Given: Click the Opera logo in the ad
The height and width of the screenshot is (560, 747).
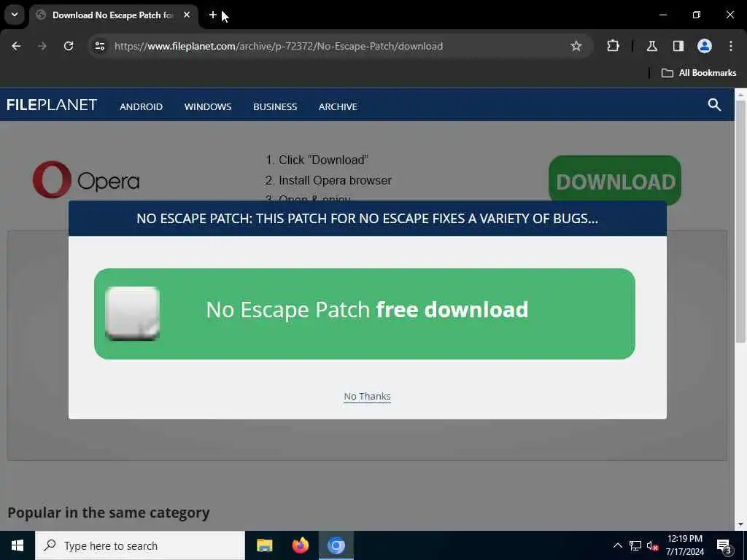Looking at the screenshot, I should tap(86, 180).
